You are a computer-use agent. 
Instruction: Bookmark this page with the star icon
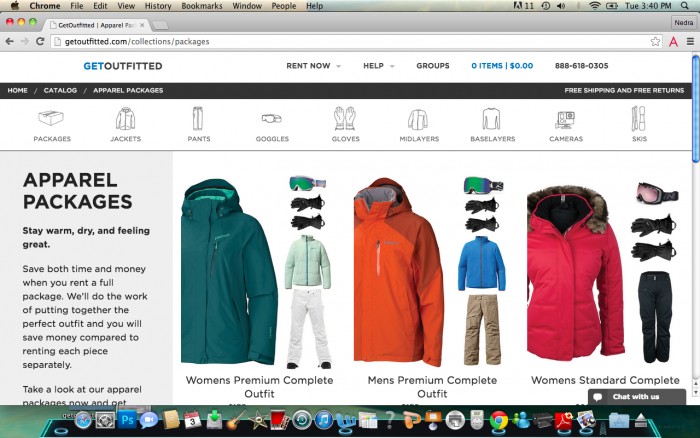pos(655,41)
